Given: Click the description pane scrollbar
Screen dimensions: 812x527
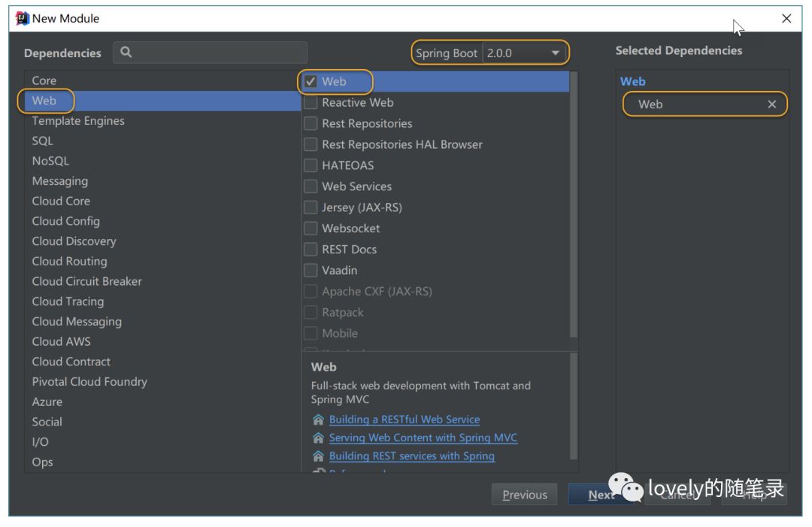Looking at the screenshot, I should (573, 407).
